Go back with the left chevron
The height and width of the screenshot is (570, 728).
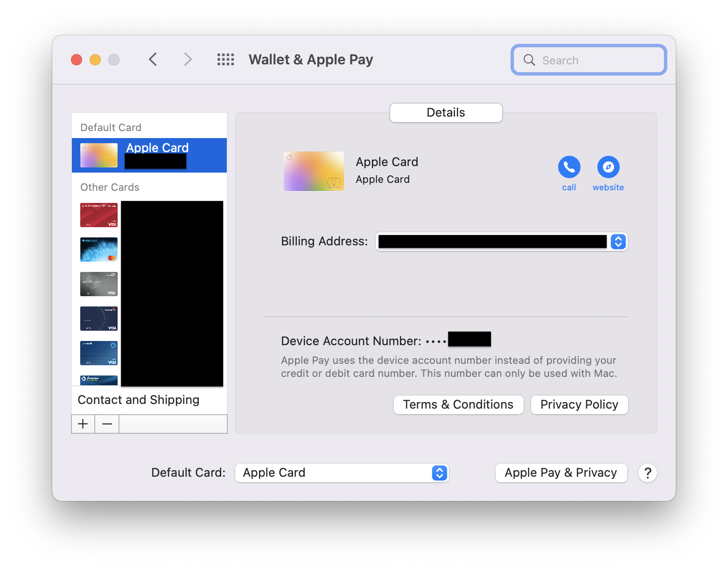click(153, 59)
